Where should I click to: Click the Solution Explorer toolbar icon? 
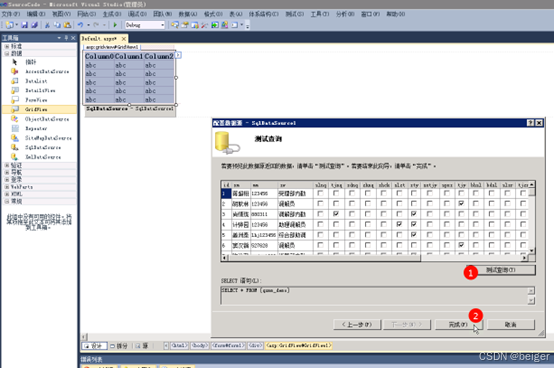click(x=175, y=25)
